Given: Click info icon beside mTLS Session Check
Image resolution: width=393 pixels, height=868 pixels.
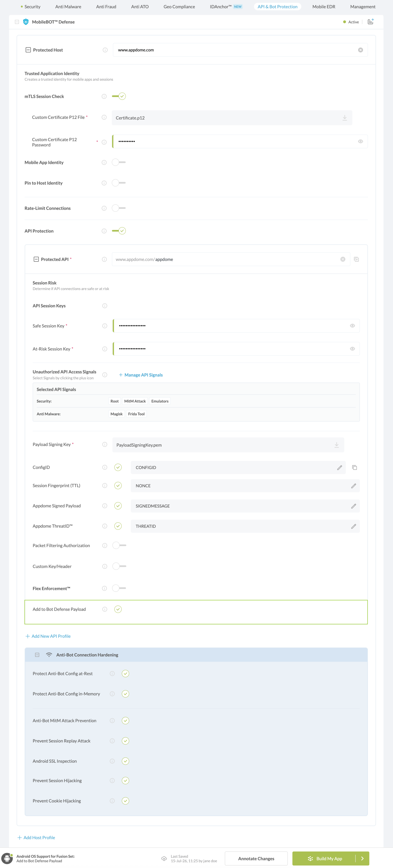Looking at the screenshot, I should tap(104, 96).
